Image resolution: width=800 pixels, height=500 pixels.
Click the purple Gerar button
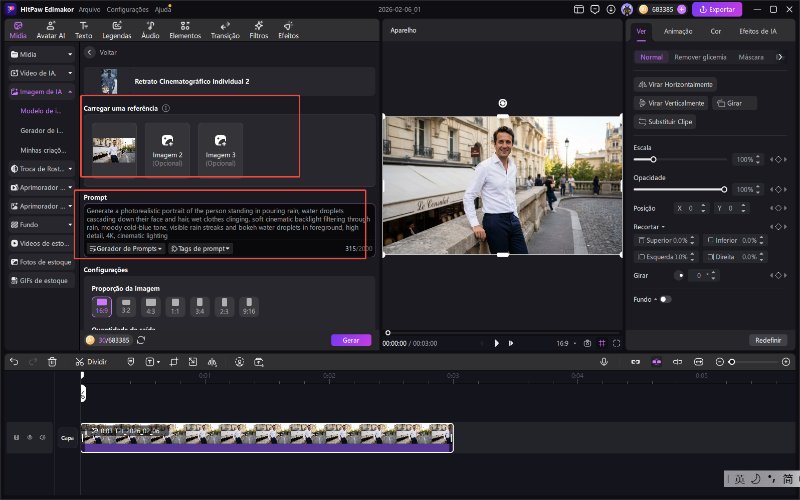point(350,340)
